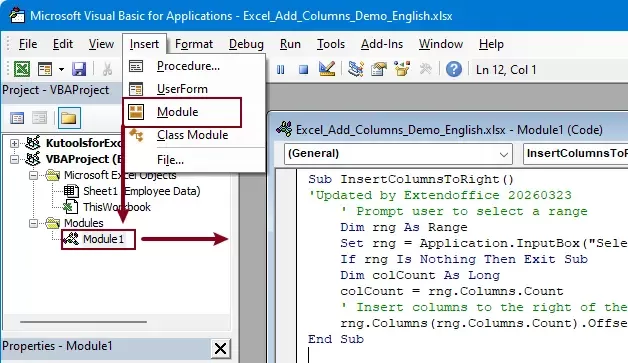Screen dimensions: 628x363
Task: Open the View menu
Action: (x=101, y=44)
